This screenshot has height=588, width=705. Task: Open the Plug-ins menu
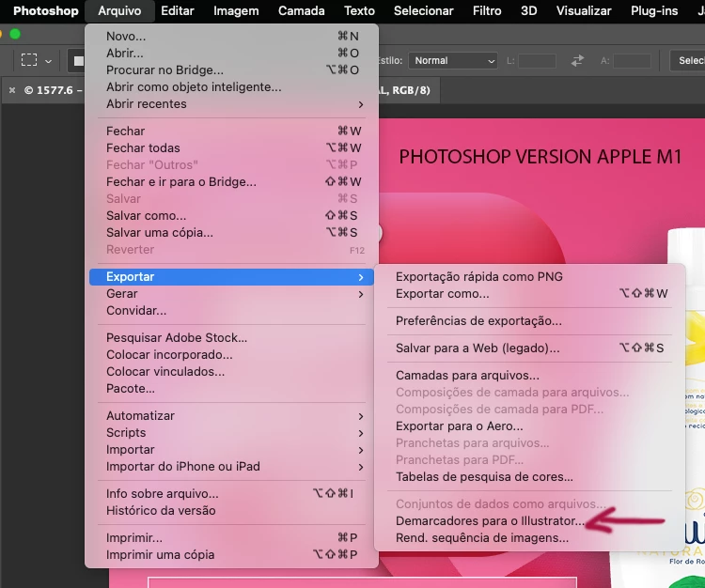pos(654,10)
